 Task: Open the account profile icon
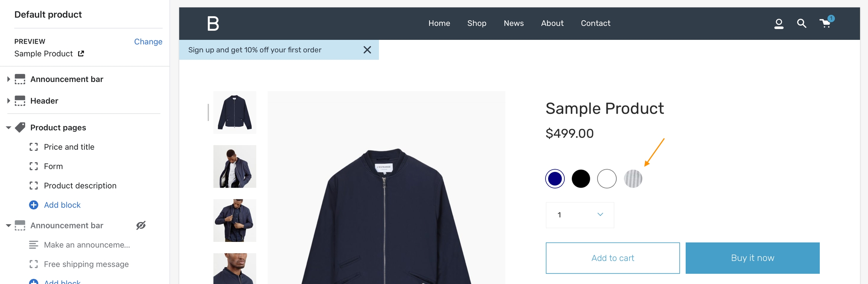coord(779,24)
